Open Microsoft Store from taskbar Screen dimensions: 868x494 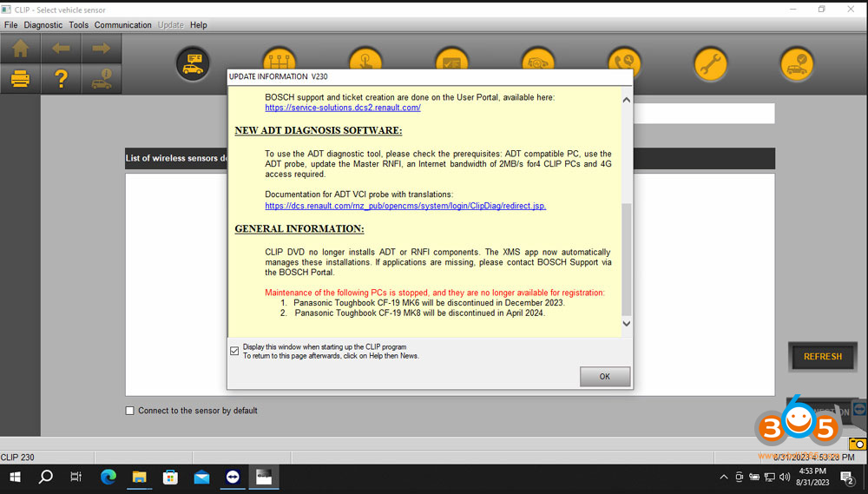coord(170,477)
